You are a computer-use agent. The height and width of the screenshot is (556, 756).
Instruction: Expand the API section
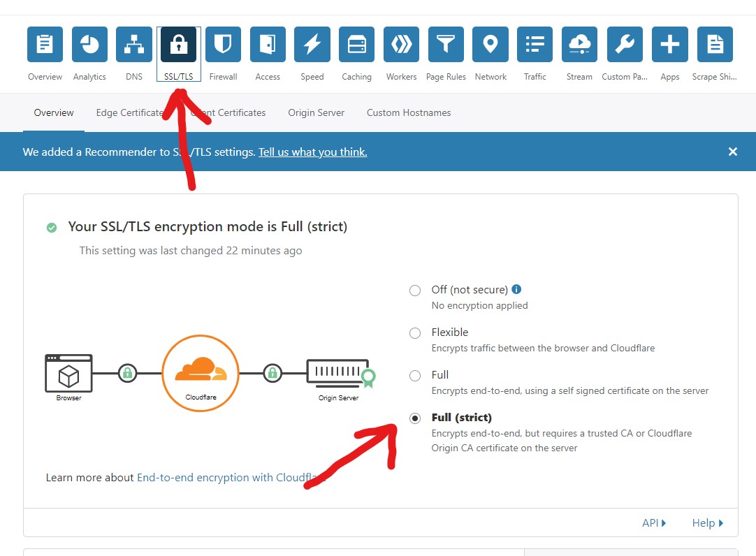point(654,522)
